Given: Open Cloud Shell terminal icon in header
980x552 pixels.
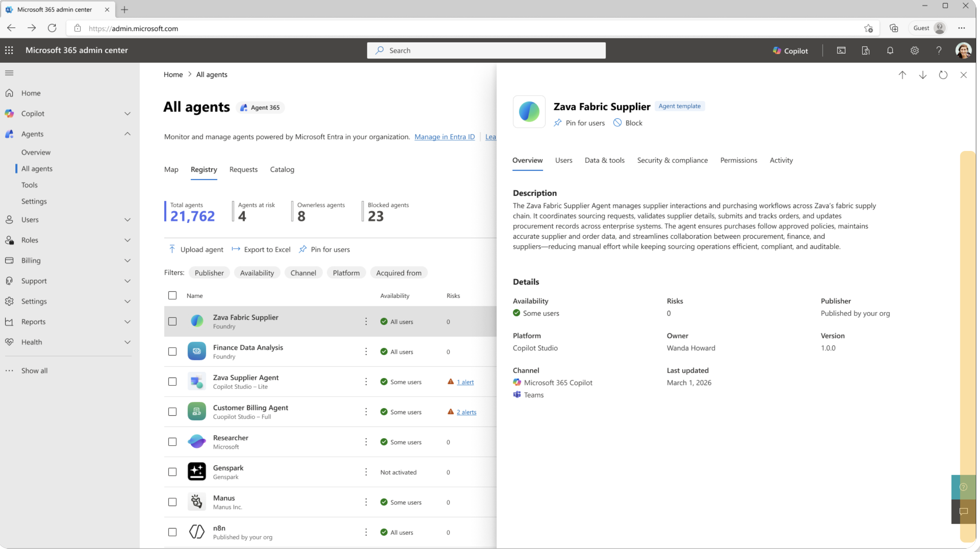Looking at the screenshot, I should coord(841,50).
